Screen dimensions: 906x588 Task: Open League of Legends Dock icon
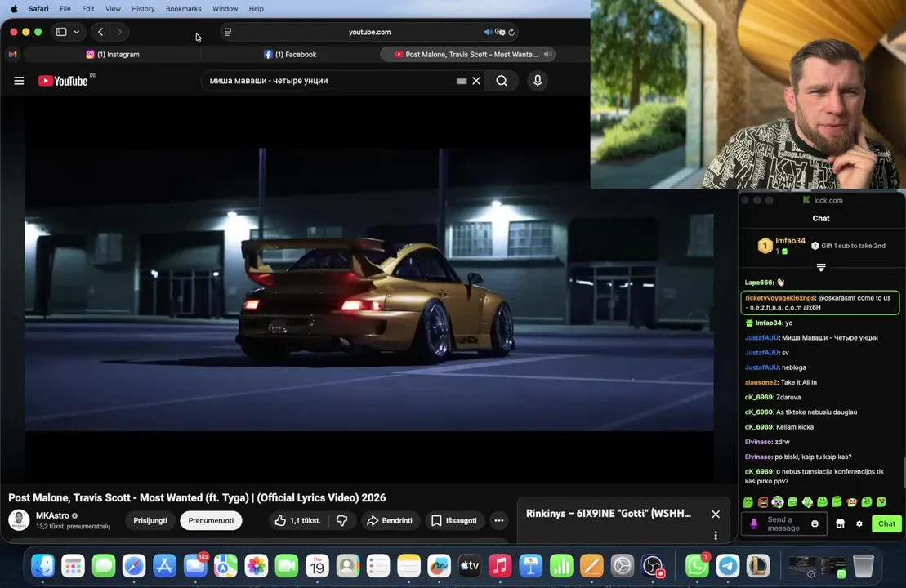pos(758,566)
